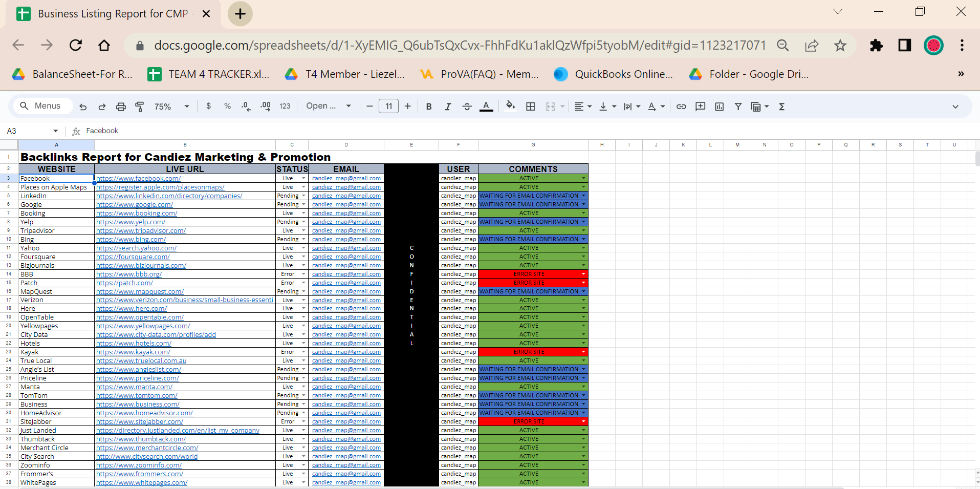Click the Insert link icon
The image size is (980, 489).
point(681,107)
